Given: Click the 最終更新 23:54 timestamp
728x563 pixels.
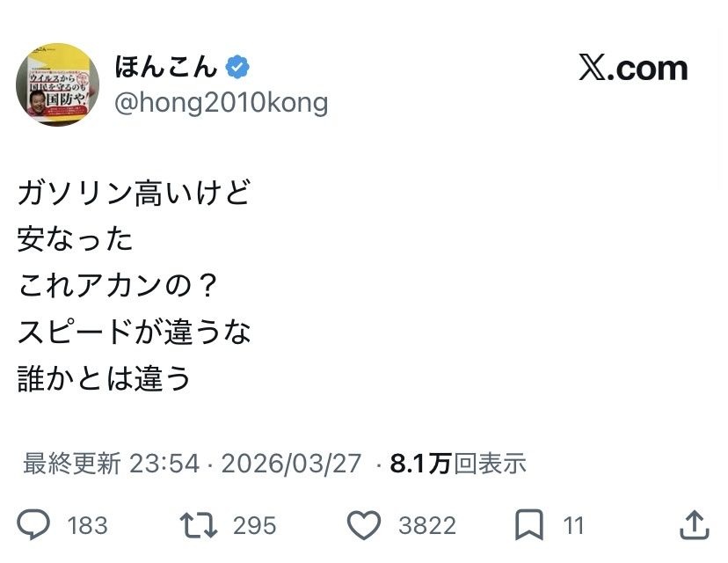Looking at the screenshot, I should pyautogui.click(x=111, y=463).
